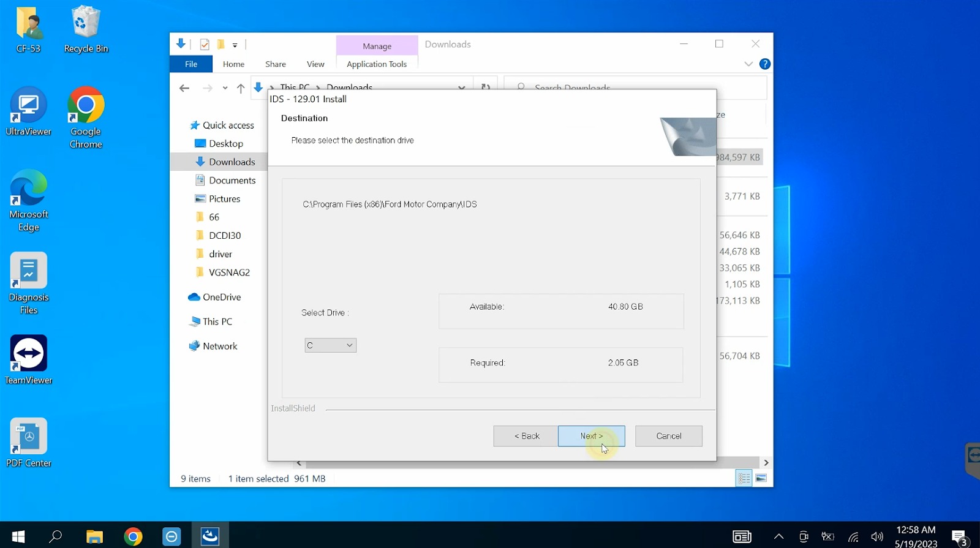Click the Back button in installer
Image resolution: width=980 pixels, height=548 pixels.
tap(526, 436)
